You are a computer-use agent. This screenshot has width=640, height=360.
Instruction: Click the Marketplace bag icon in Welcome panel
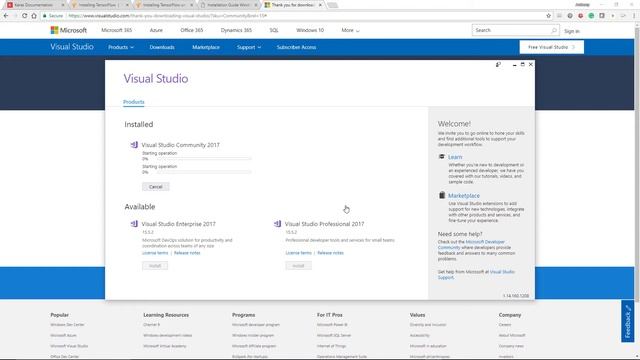442,195
